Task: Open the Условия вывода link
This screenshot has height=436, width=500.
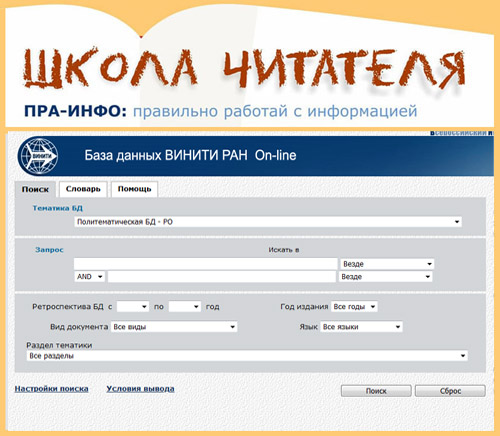Action: pyautogui.click(x=140, y=389)
